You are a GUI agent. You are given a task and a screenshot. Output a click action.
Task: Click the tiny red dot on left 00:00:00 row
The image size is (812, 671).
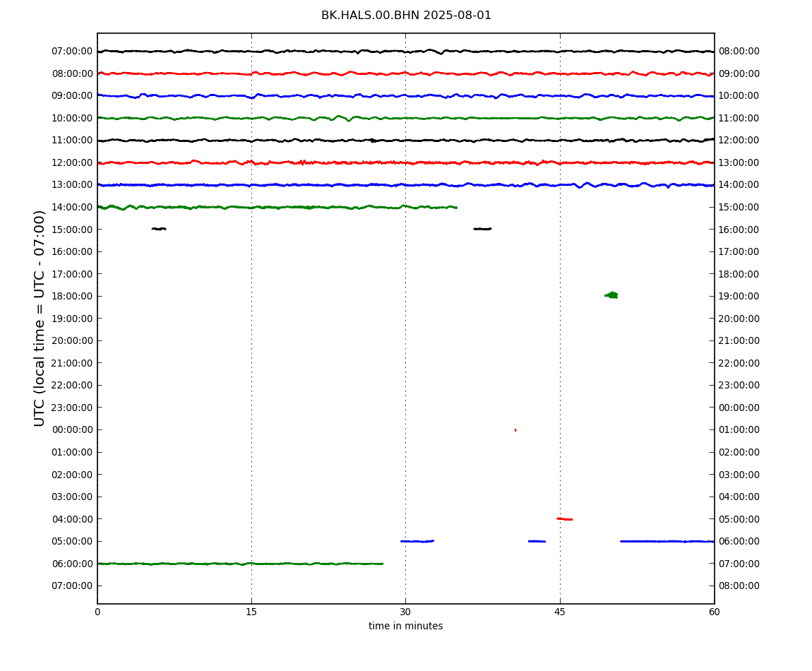pos(515,430)
